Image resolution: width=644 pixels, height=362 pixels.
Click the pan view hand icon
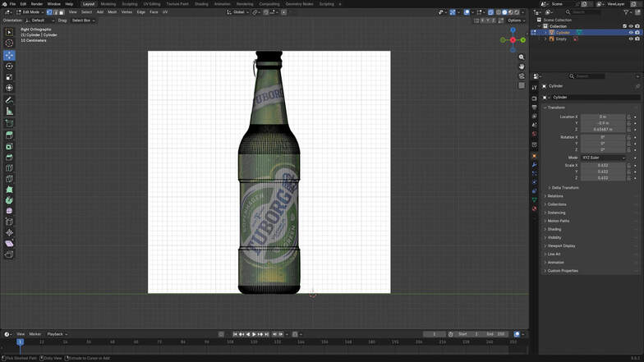pyautogui.click(x=522, y=66)
